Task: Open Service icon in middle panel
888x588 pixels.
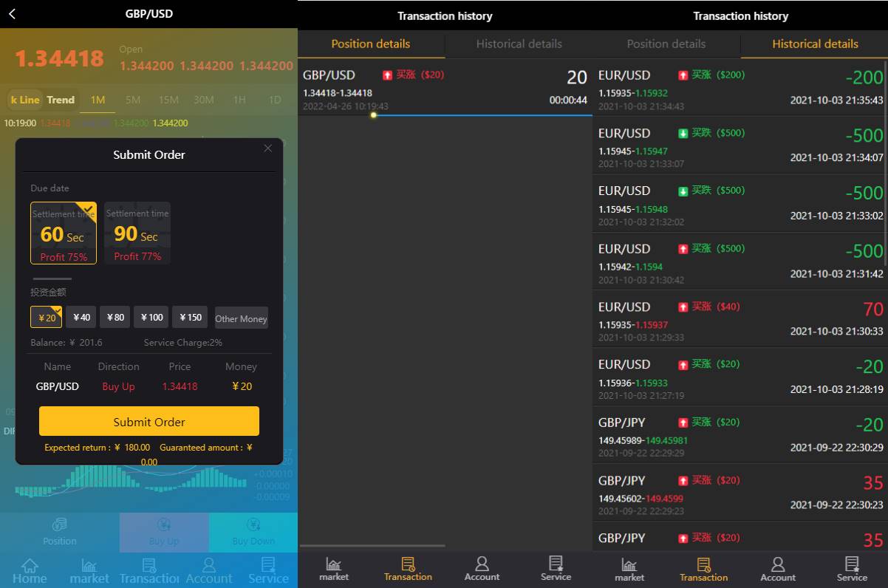Action: click(556, 568)
